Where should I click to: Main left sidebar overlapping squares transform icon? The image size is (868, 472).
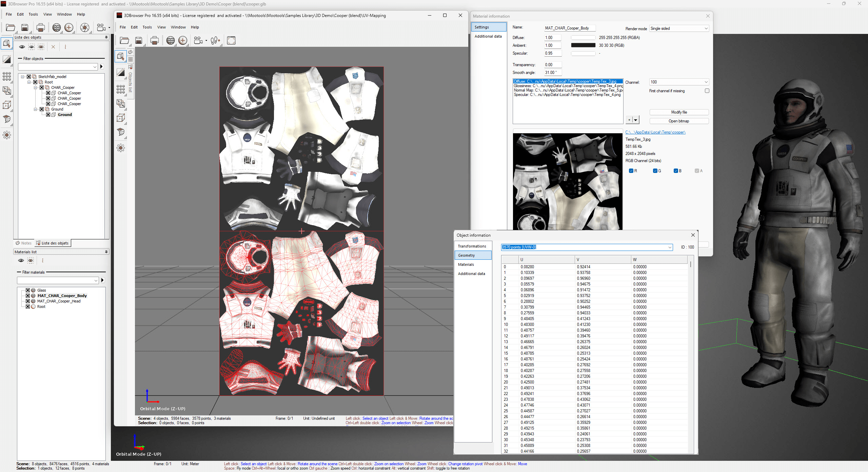coord(7,91)
